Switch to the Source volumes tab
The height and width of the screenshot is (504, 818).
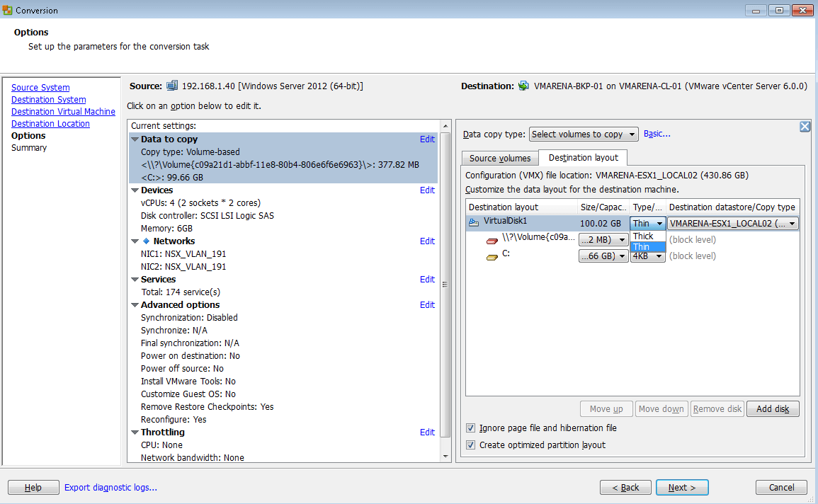pos(500,158)
